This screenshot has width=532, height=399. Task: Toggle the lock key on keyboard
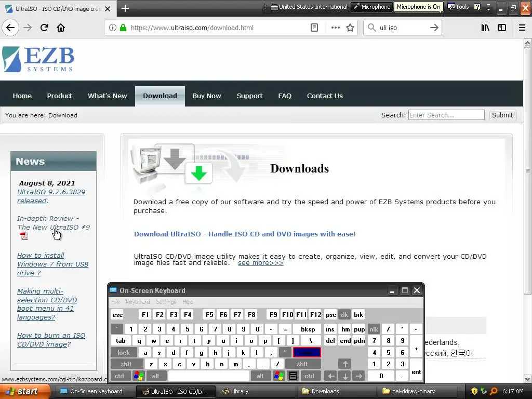[124, 353]
